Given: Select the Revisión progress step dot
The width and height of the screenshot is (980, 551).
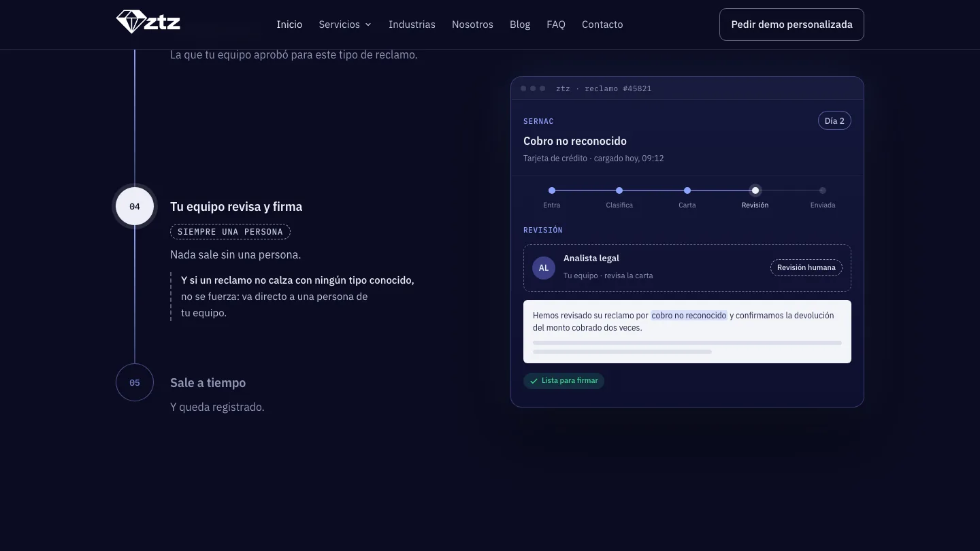Looking at the screenshot, I should coord(755,190).
